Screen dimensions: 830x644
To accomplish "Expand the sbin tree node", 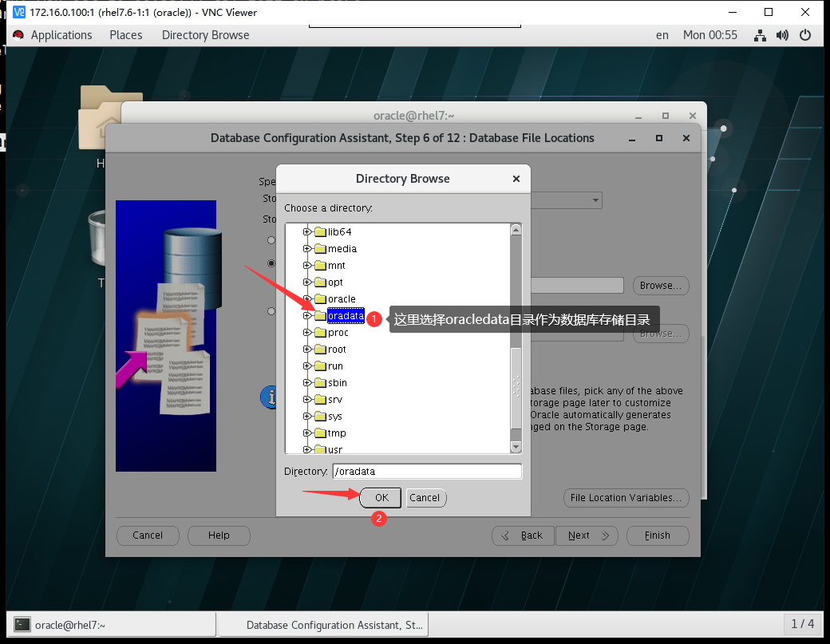I will coord(306,382).
